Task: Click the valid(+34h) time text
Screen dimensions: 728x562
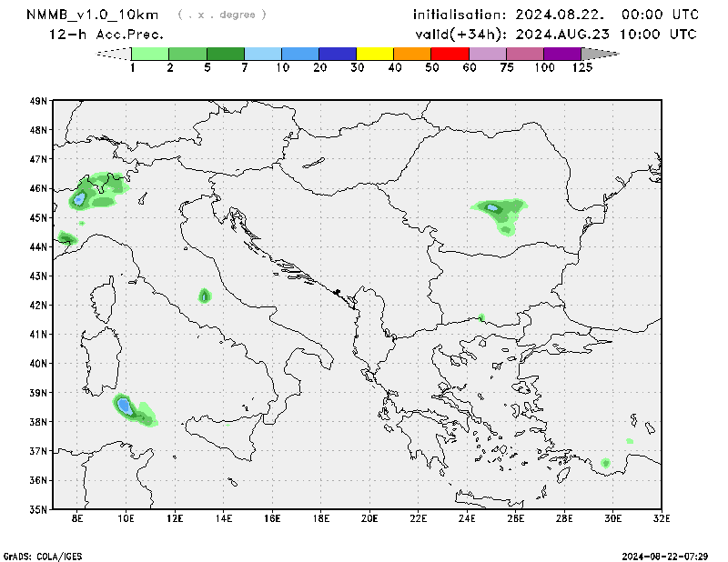Action: click(x=556, y=35)
